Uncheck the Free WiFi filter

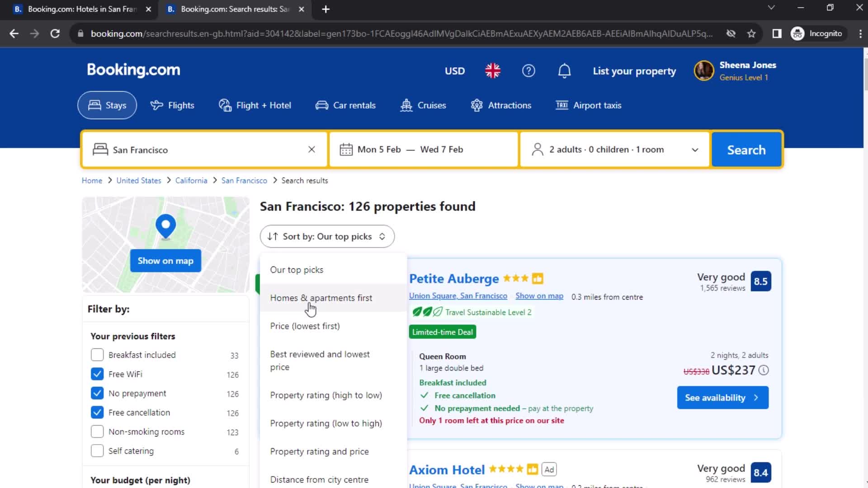(97, 374)
